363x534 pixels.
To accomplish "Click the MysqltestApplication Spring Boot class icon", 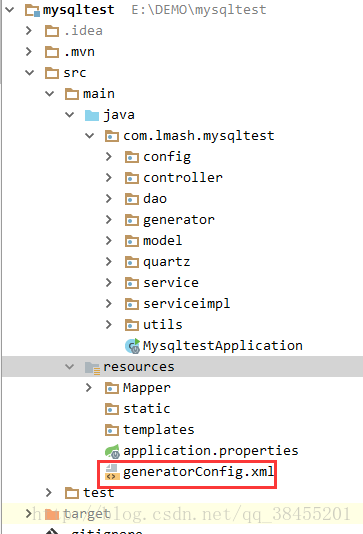I will 132,346.
